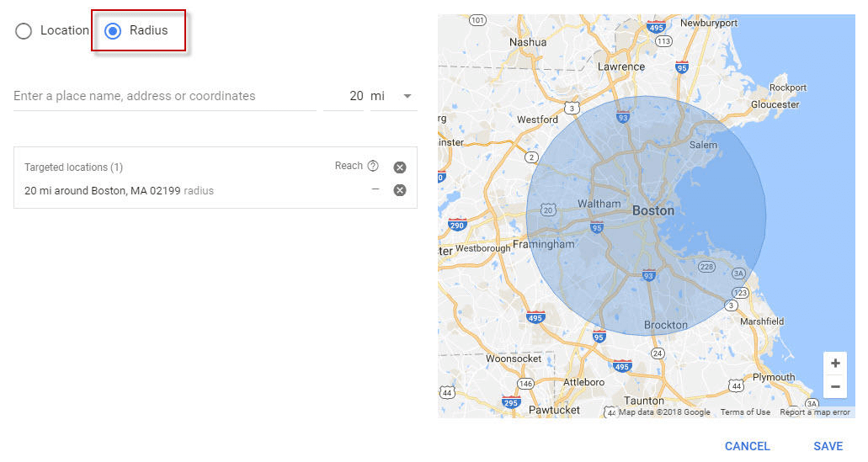Open Report a map error link
Viewport: 868px width, 462px height.
point(815,412)
